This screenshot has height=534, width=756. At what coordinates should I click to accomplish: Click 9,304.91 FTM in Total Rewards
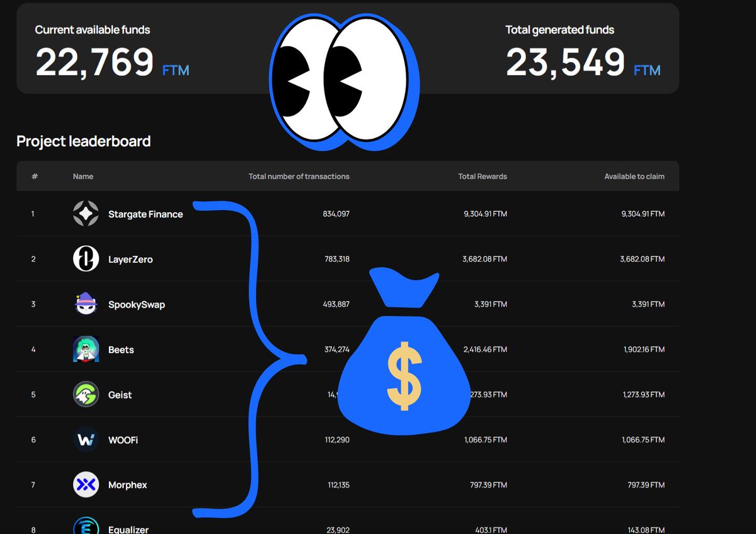485,214
